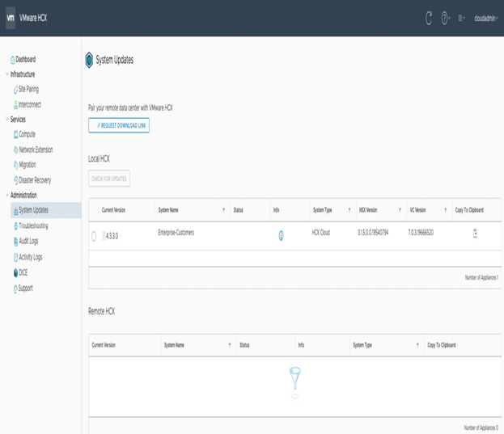Filter Local HCX System Name column
Viewport: 504px width, 434px height.
click(224, 210)
